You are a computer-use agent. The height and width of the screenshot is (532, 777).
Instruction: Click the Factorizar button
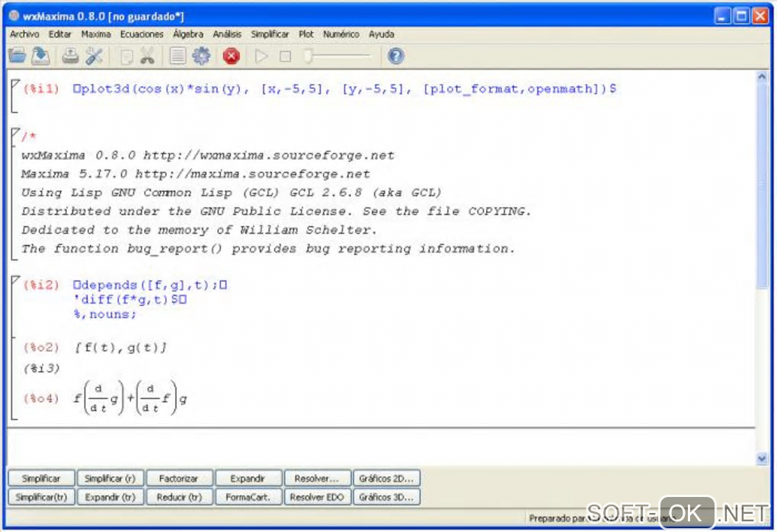[179, 479]
